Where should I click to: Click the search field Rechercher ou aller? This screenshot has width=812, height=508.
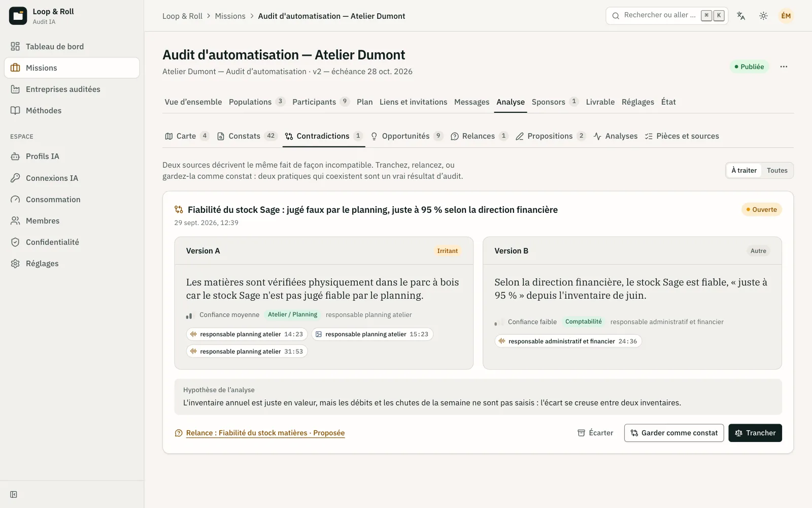pos(667,16)
